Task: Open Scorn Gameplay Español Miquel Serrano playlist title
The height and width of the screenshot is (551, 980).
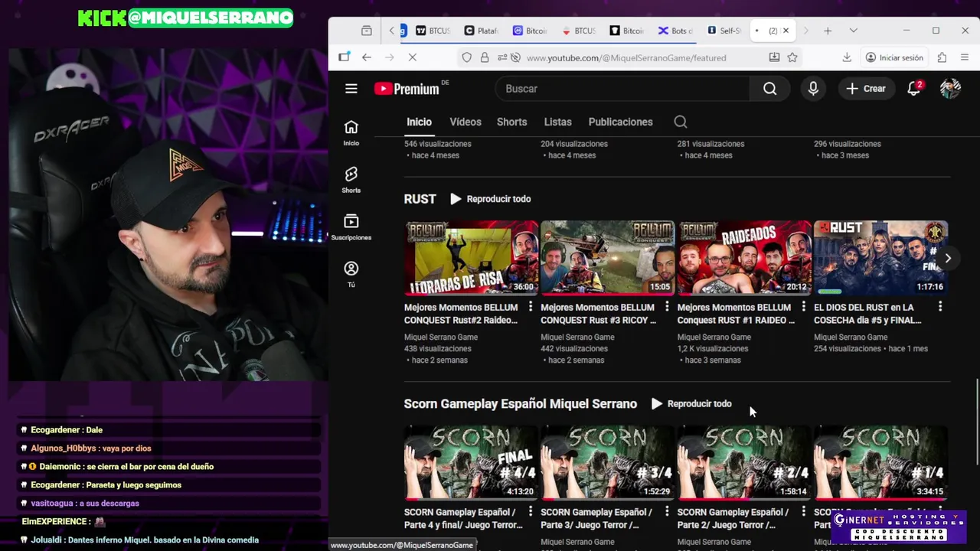Action: (521, 404)
